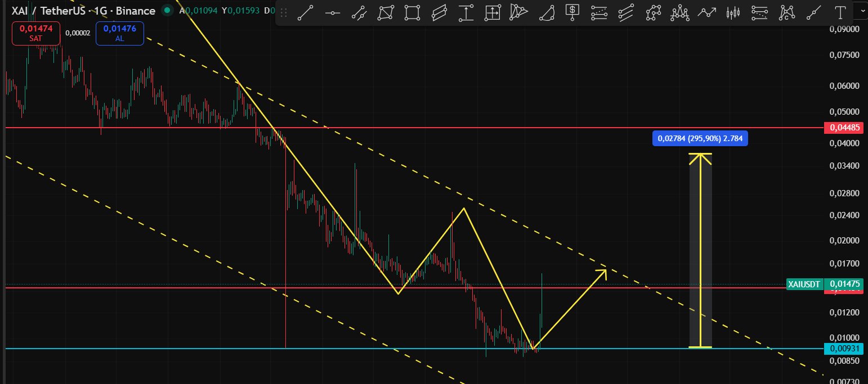
Task: Click the 0,09000 price scale value
Action: tap(844, 29)
